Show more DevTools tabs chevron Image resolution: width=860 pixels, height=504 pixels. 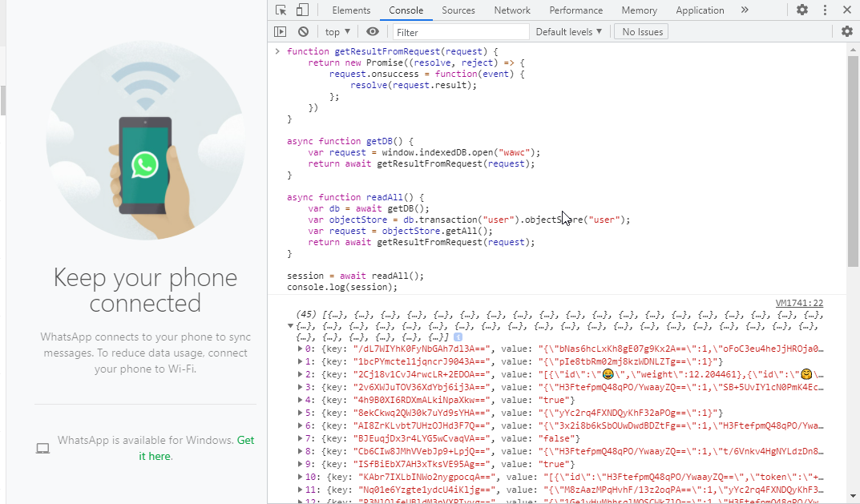click(745, 10)
